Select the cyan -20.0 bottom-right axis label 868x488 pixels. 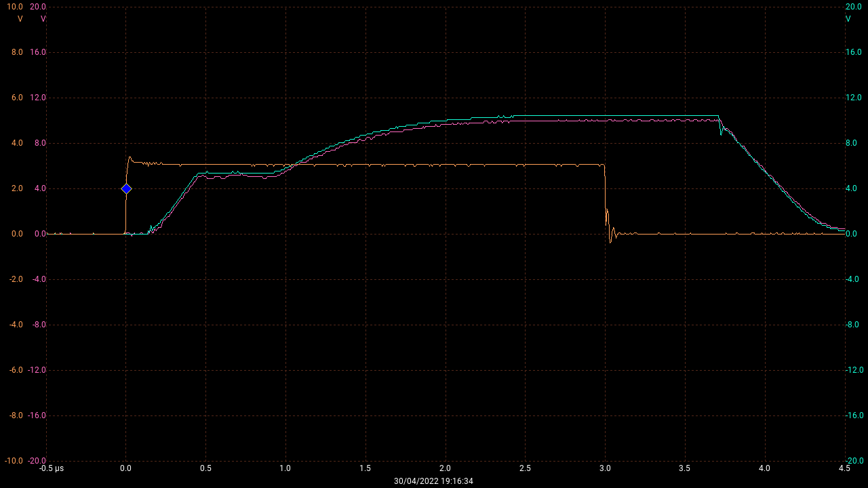(853, 461)
